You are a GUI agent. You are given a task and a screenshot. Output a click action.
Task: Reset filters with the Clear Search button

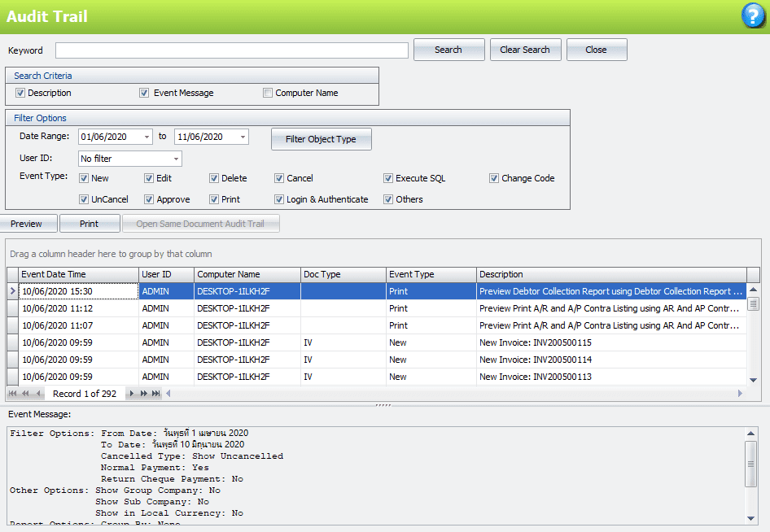[x=525, y=49]
